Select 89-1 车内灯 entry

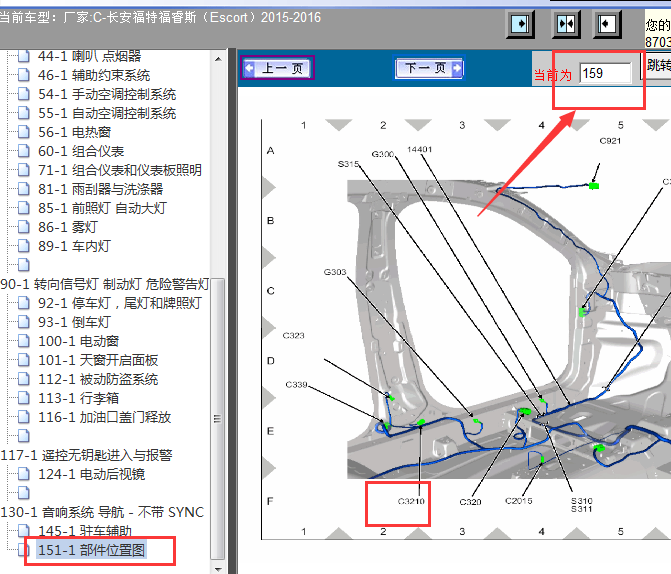tap(74, 246)
